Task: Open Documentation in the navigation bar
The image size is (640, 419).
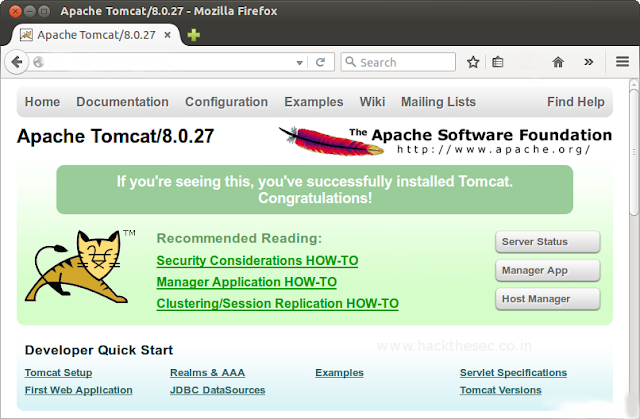Action: click(122, 102)
